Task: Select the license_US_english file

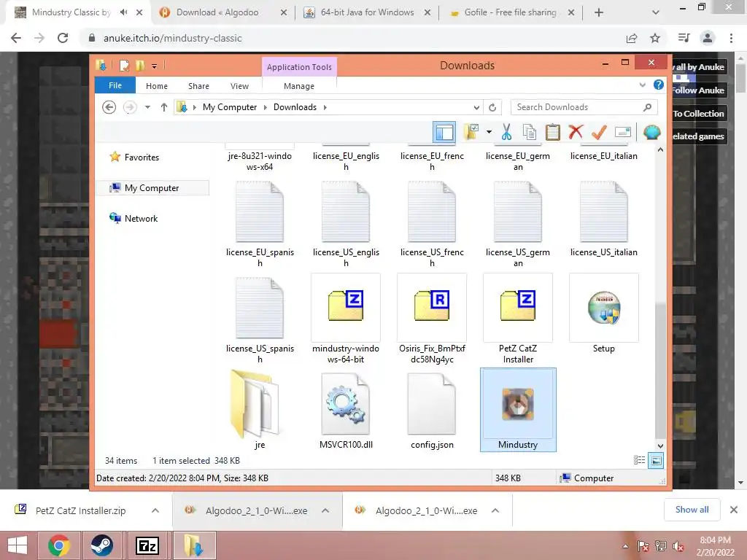Action: coord(346,222)
